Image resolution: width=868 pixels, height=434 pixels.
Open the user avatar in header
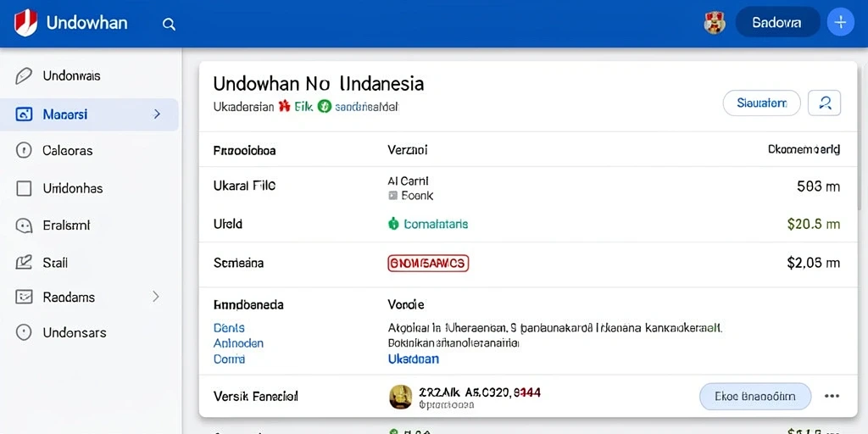click(714, 23)
